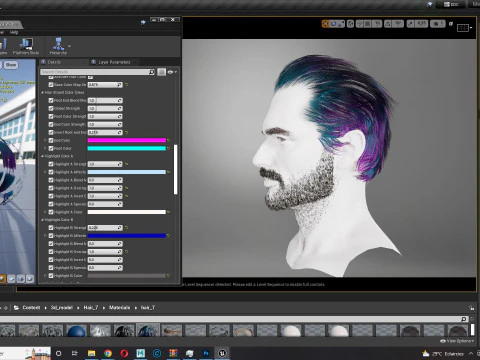Open viewport layout dropdown at top right
This screenshot has height=360, width=480.
tap(464, 28)
